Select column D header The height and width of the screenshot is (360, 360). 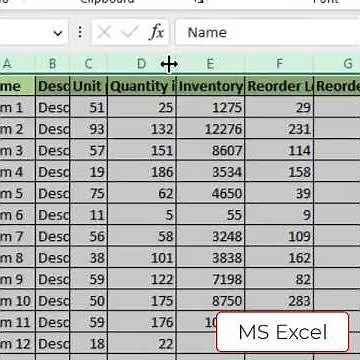pos(141,63)
